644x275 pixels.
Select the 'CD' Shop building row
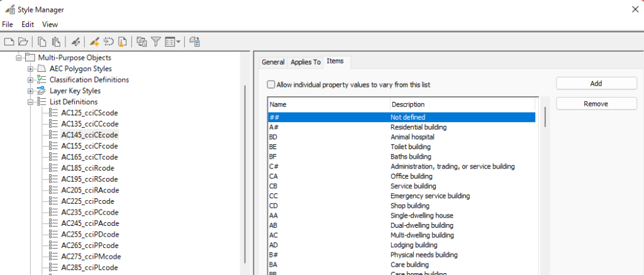pos(402,206)
